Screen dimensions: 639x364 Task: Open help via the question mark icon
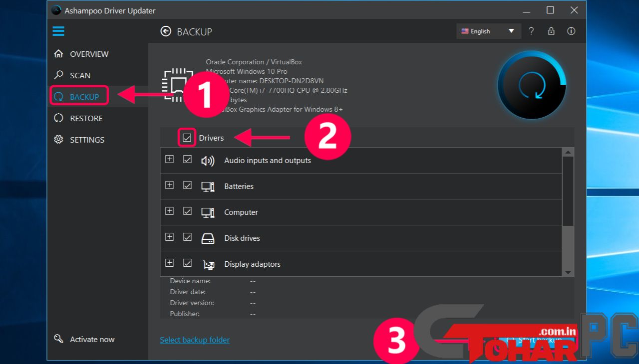531,31
